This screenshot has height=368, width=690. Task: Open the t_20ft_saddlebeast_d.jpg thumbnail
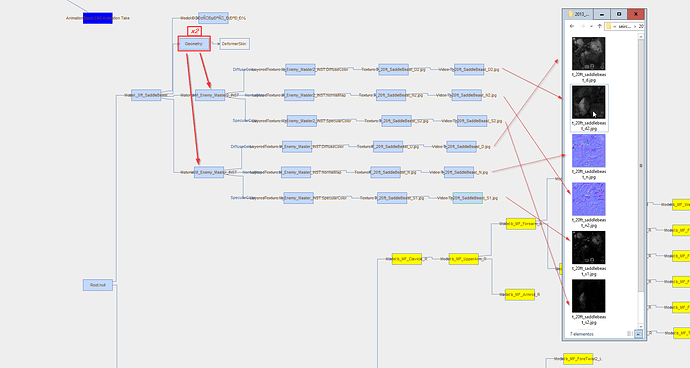(588, 54)
